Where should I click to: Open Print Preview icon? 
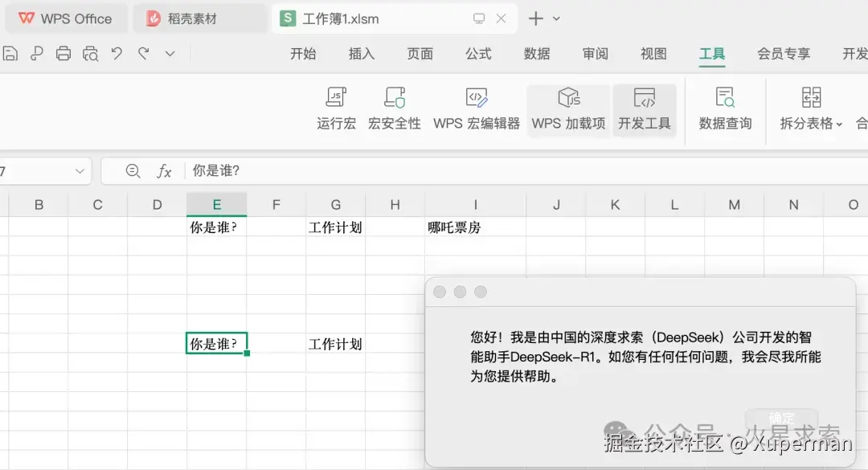[x=90, y=54]
